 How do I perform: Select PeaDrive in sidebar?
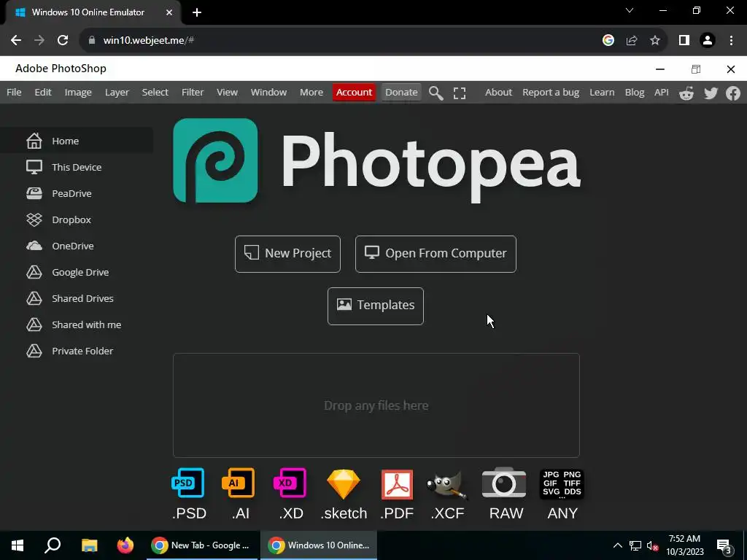(x=77, y=193)
